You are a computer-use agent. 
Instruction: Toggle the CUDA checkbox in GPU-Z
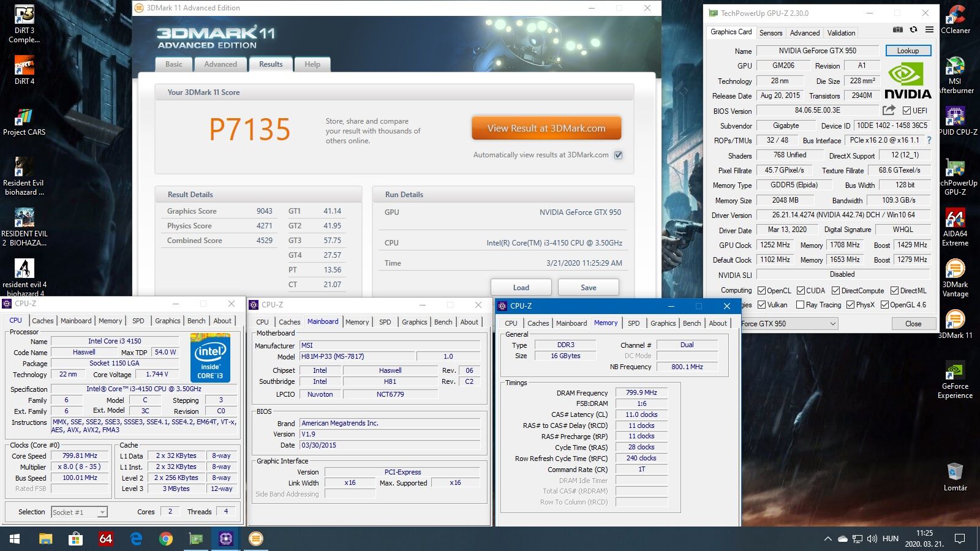tap(801, 291)
